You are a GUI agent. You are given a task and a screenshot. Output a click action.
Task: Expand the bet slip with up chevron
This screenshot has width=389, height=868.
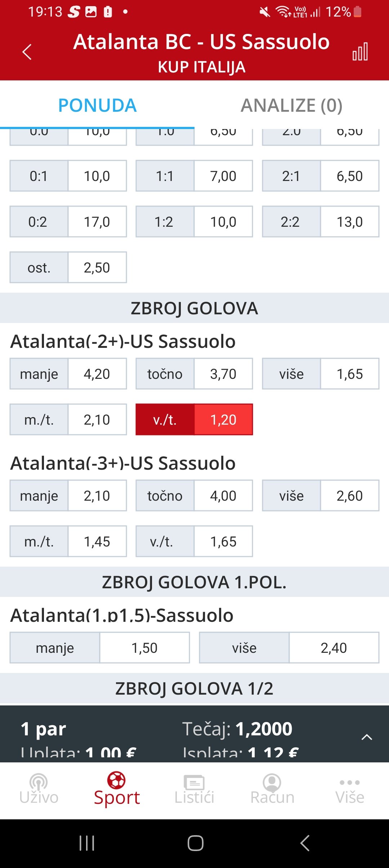tap(367, 737)
